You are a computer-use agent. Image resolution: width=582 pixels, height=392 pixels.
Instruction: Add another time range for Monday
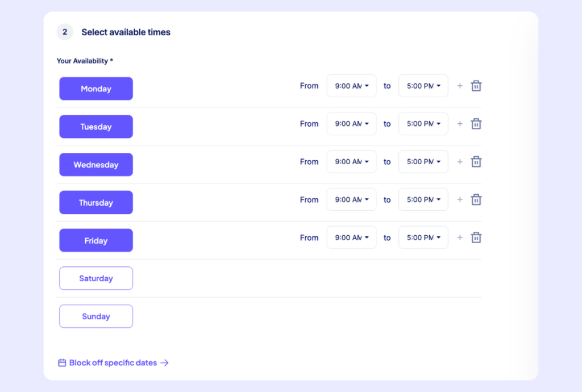(x=460, y=86)
